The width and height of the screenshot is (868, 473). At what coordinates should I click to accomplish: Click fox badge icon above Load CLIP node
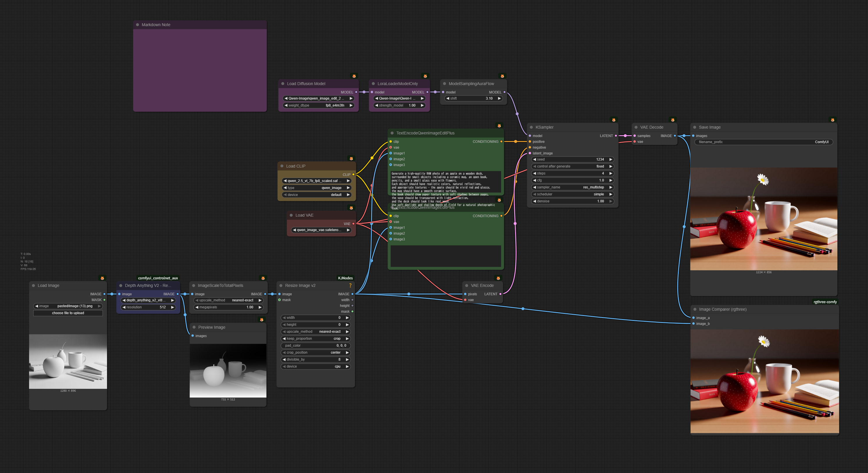351,159
